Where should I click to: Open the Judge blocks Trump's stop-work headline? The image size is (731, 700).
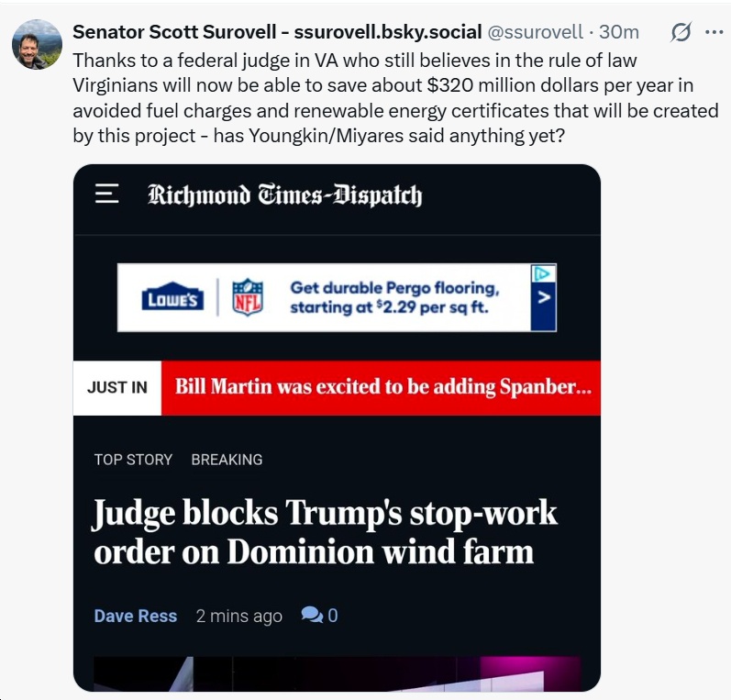[325, 532]
